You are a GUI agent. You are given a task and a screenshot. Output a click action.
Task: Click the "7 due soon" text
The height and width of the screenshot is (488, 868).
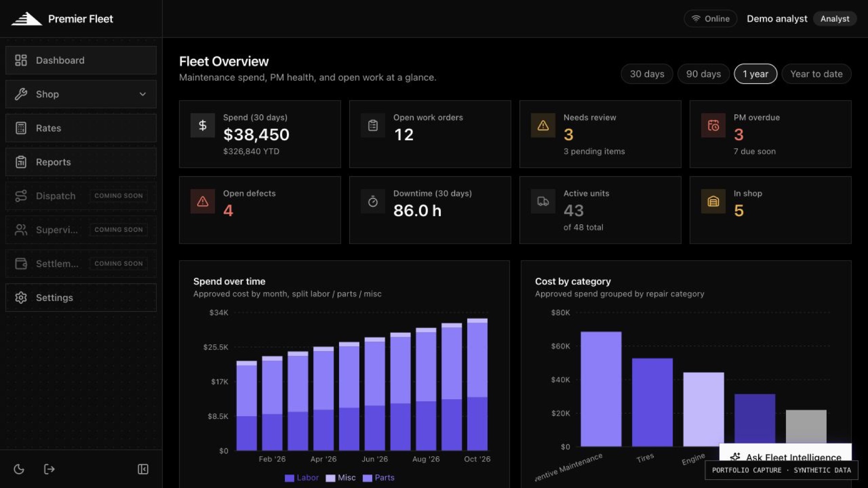pyautogui.click(x=755, y=151)
